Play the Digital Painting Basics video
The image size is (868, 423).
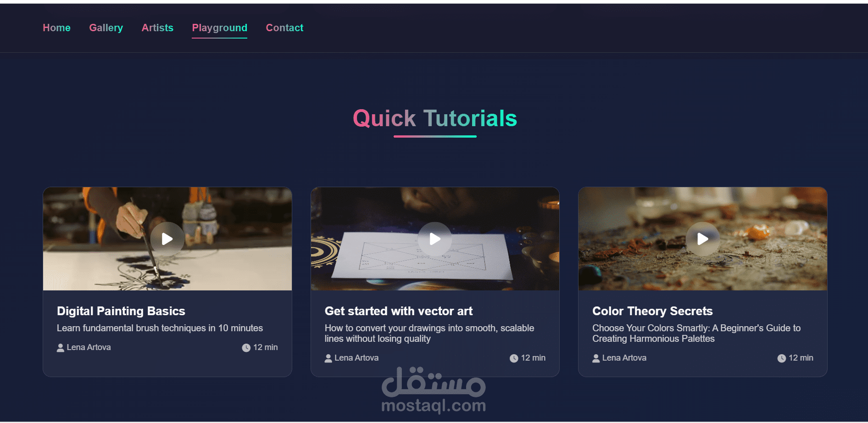pos(167,239)
